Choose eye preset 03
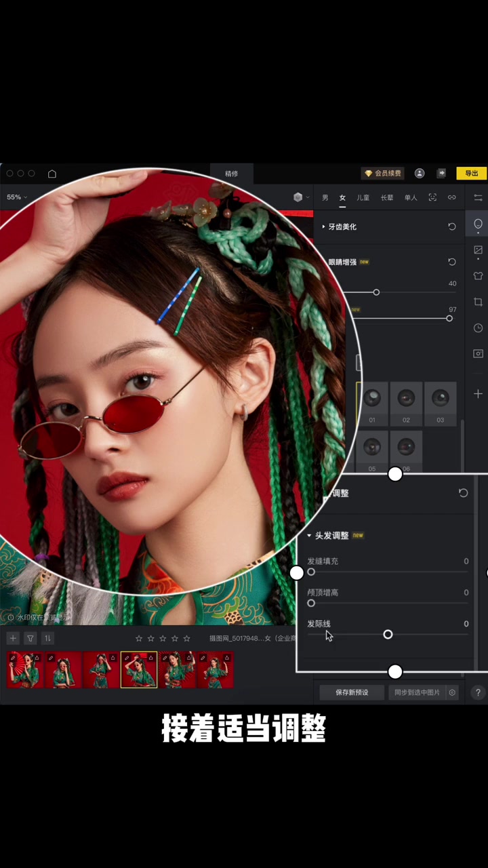 coord(440,404)
